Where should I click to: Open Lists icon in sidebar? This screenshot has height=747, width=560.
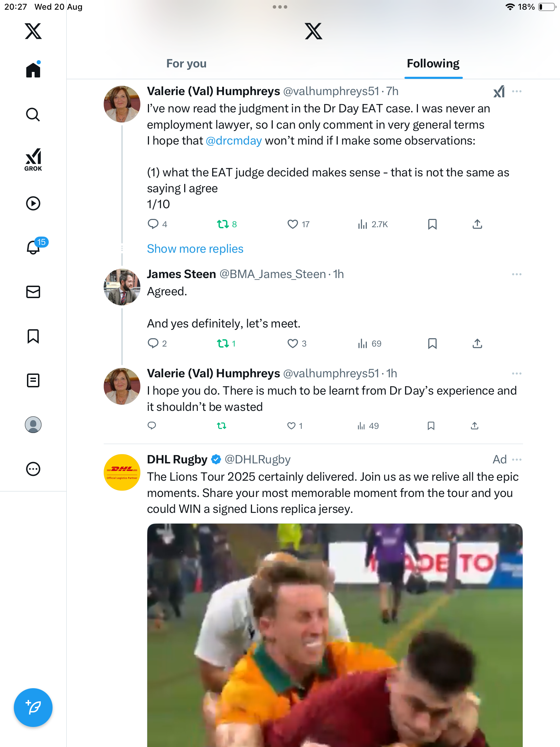[33, 380]
